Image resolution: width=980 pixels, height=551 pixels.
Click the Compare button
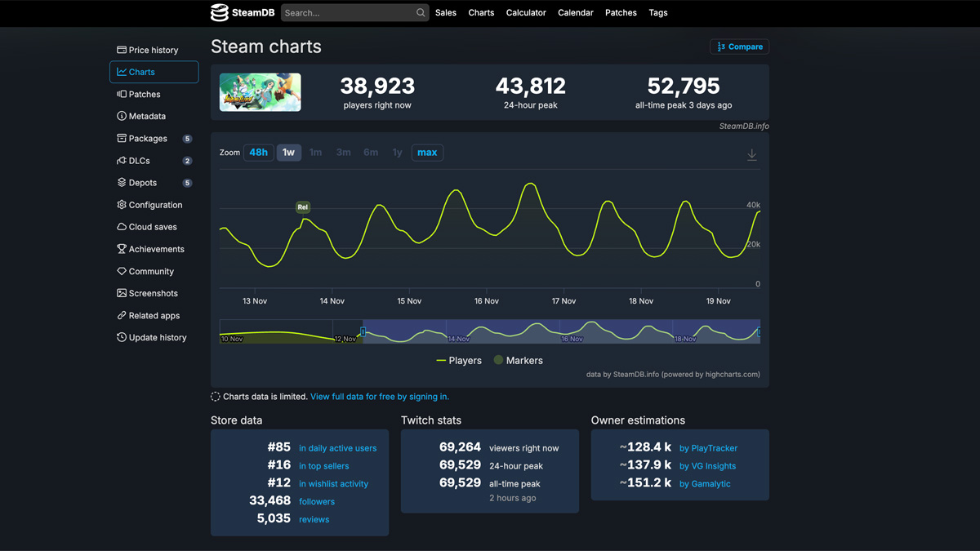pyautogui.click(x=739, y=47)
